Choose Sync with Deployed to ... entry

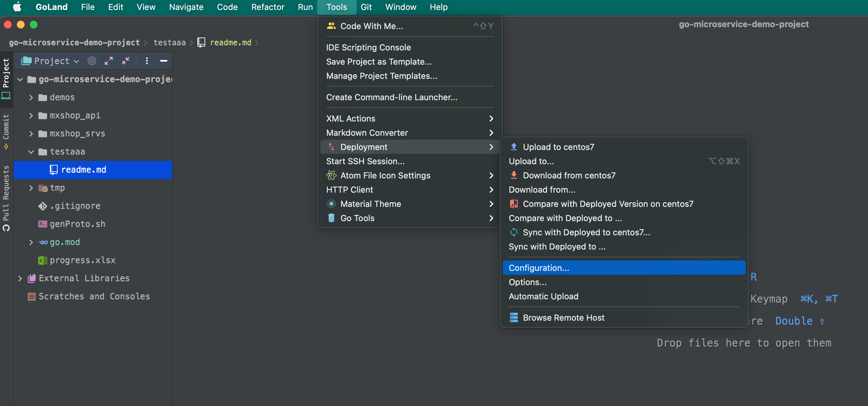(624, 246)
